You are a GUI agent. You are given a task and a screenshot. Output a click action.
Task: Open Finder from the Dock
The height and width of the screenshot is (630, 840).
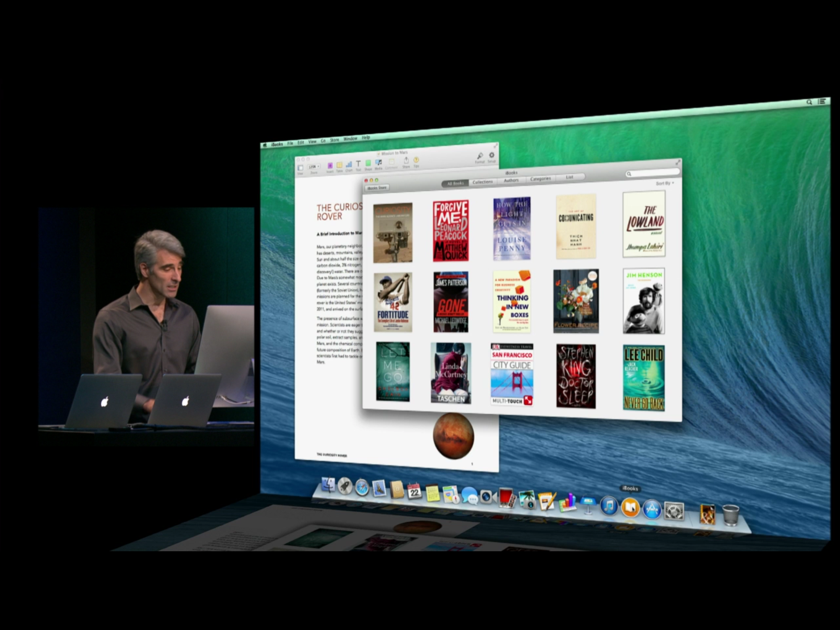pos(328,485)
